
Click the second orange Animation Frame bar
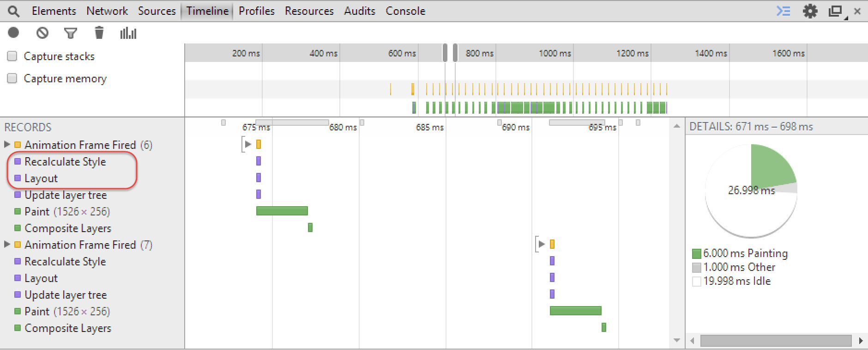552,244
